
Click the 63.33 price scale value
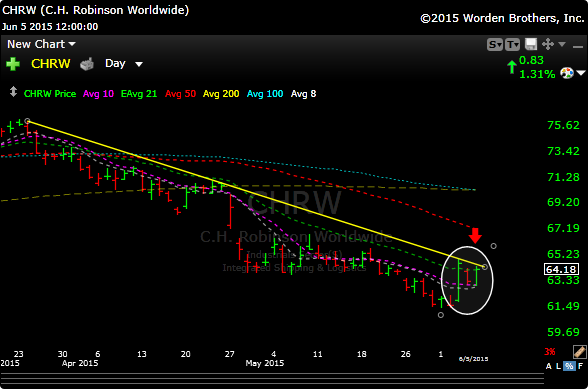563,280
